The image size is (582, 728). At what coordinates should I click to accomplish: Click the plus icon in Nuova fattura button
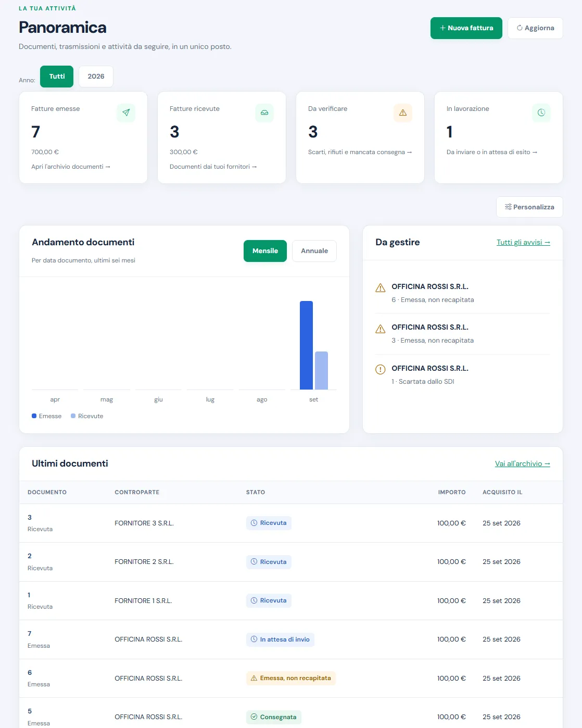point(443,28)
